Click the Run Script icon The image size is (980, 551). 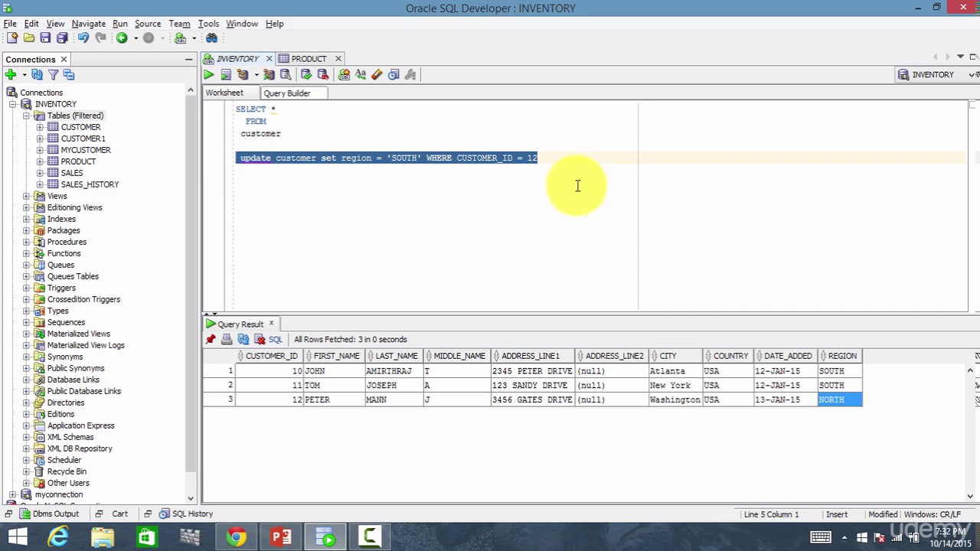(226, 74)
